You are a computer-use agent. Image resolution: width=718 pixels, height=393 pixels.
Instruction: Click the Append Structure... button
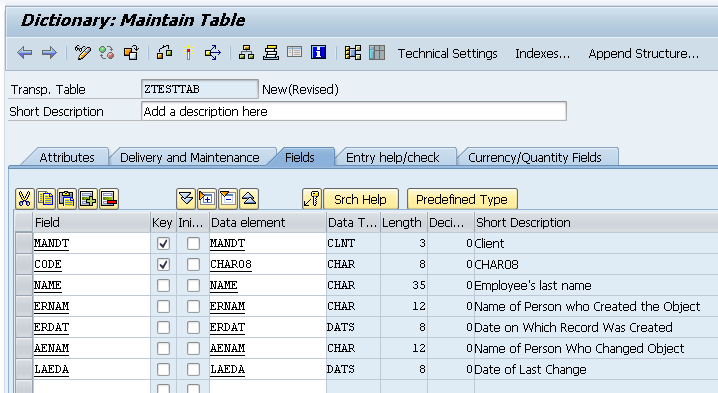tap(643, 54)
